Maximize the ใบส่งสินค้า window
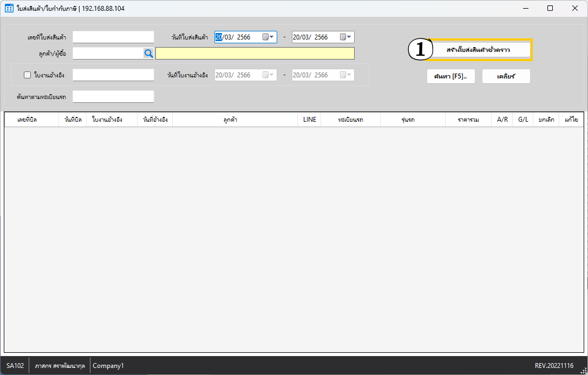Viewport: 588px width, 375px height. 550,8
